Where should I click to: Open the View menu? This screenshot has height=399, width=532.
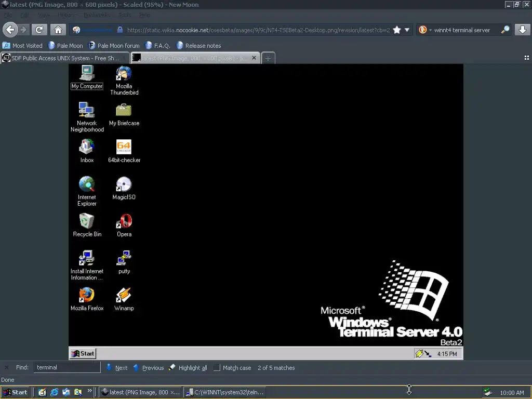point(44,15)
